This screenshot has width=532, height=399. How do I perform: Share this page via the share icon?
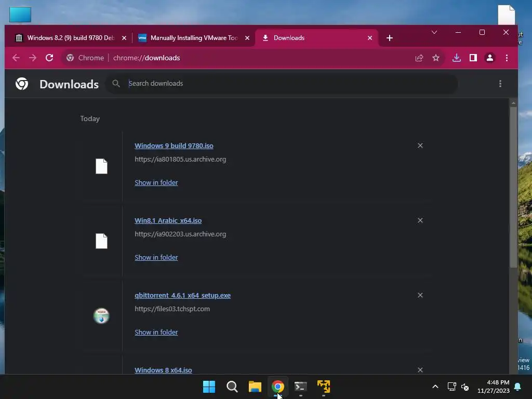click(x=419, y=58)
